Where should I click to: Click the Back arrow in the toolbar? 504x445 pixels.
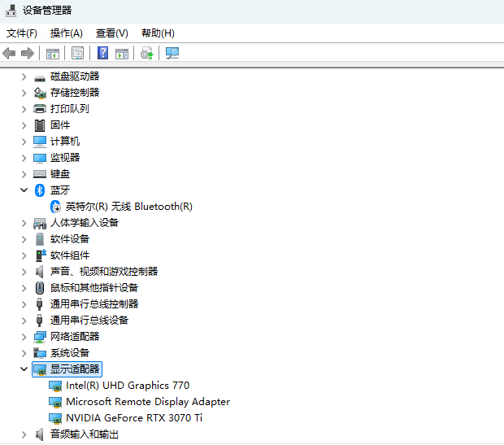10,53
